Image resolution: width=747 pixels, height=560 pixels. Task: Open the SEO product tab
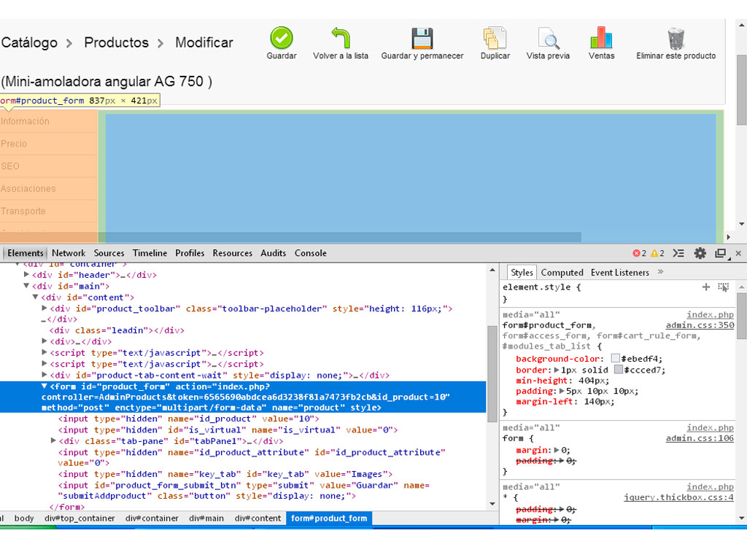click(x=49, y=166)
